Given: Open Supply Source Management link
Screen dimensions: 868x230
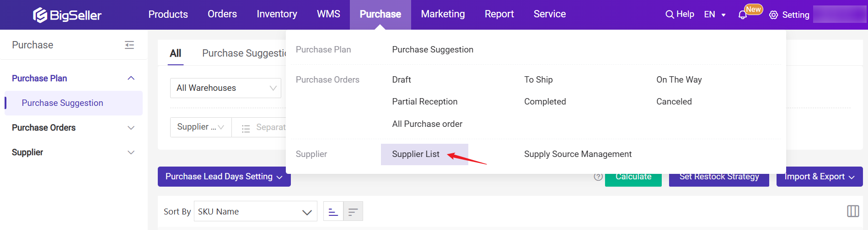Looking at the screenshot, I should pyautogui.click(x=578, y=154).
